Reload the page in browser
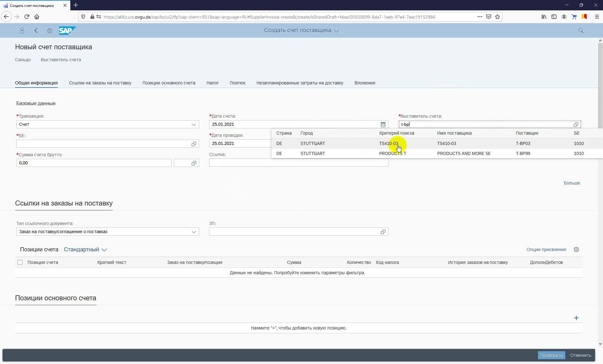603x364 pixels. (27, 17)
